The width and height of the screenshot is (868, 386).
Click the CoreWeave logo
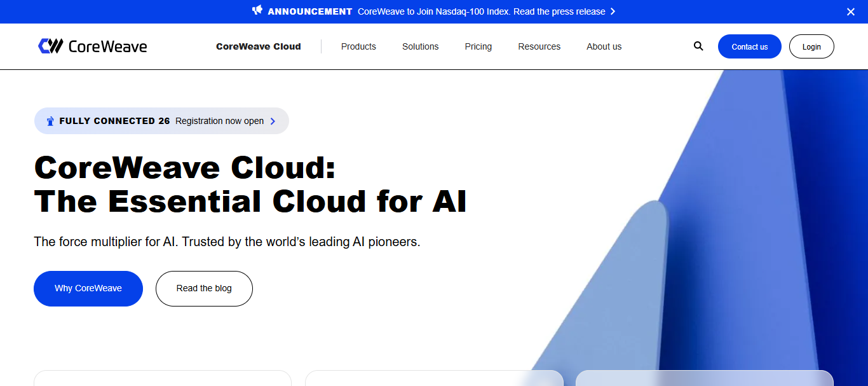tap(93, 46)
